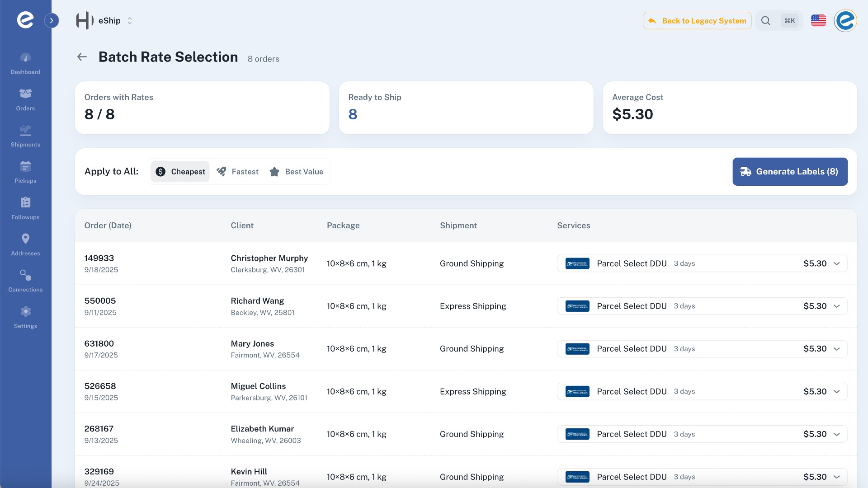Image resolution: width=868 pixels, height=488 pixels.
Task: Open Settings from the sidebar
Action: 25,316
